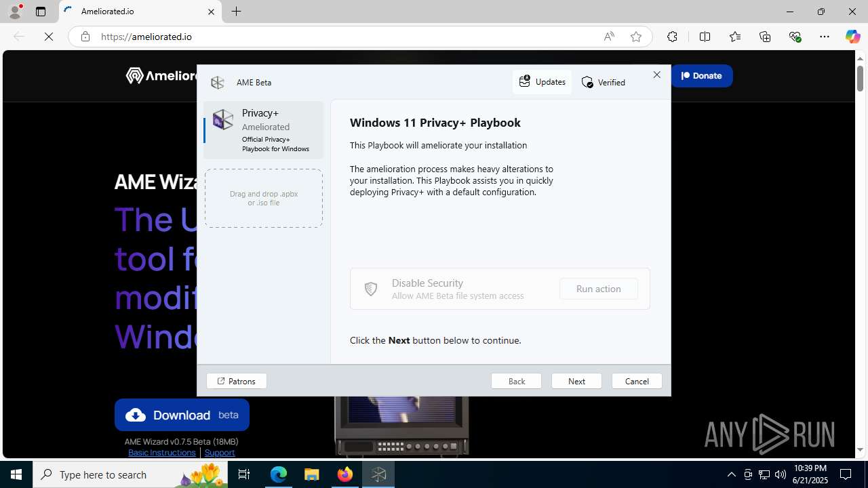Open the Favorites list icon
Viewport: 868px width, 488px height.
(735, 37)
